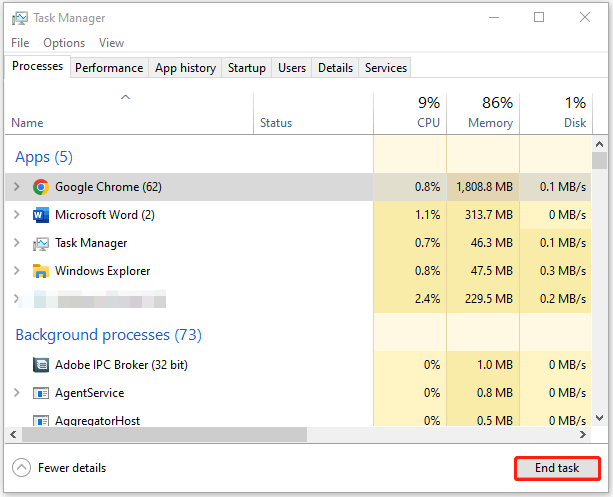Click the AggregatorHost process icon
Viewport: 613px width, 497px height.
pyautogui.click(x=41, y=420)
